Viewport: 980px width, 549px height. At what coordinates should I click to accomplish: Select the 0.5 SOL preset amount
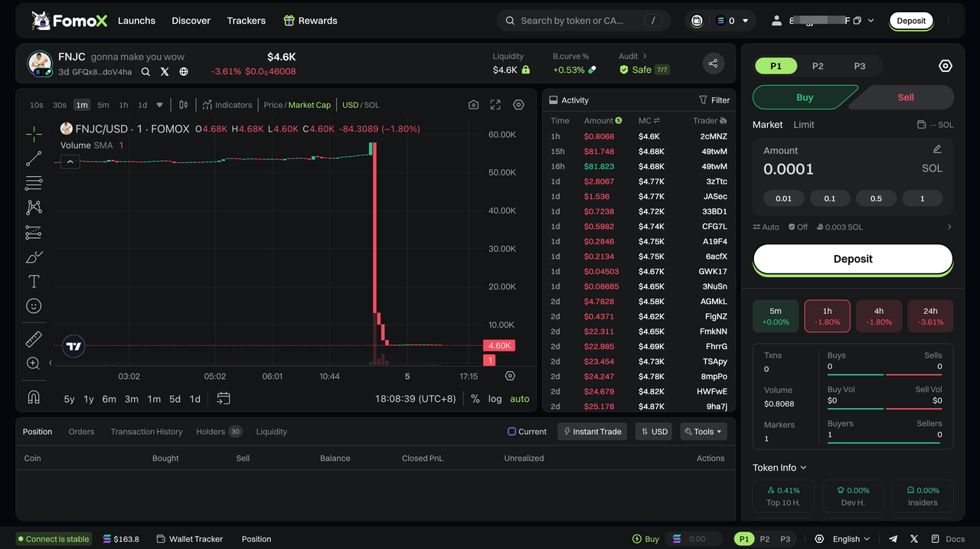coord(876,198)
